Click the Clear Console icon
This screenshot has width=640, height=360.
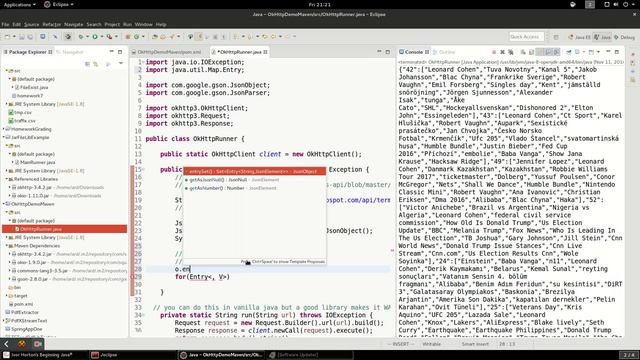point(523,52)
